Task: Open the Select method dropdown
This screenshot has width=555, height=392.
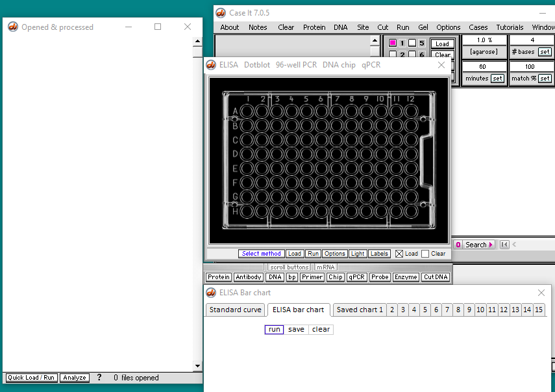Action: click(261, 254)
